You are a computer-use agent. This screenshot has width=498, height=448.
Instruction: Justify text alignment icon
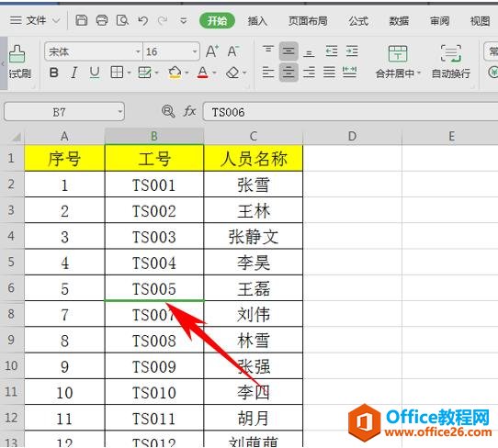[x=329, y=73]
